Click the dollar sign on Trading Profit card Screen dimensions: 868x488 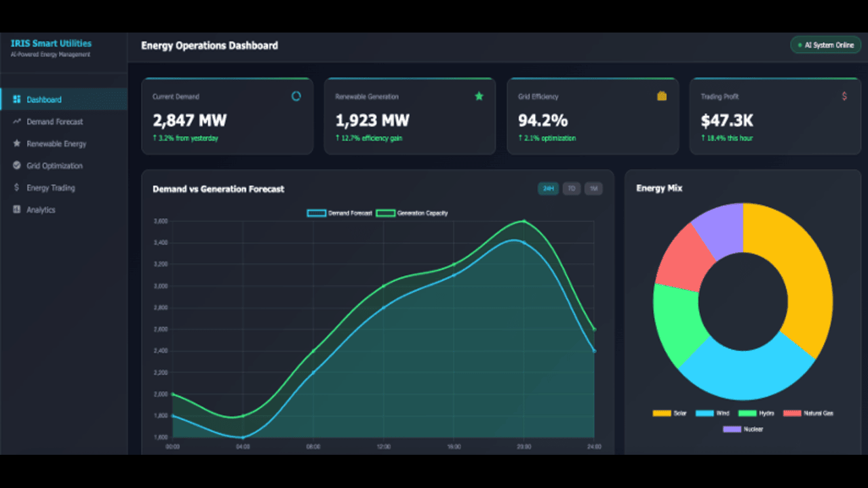844,96
